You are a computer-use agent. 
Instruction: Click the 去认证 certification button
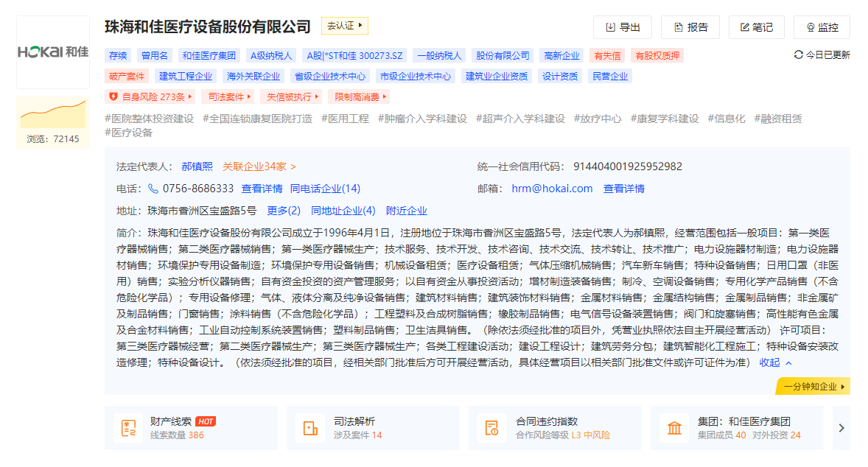[343, 25]
